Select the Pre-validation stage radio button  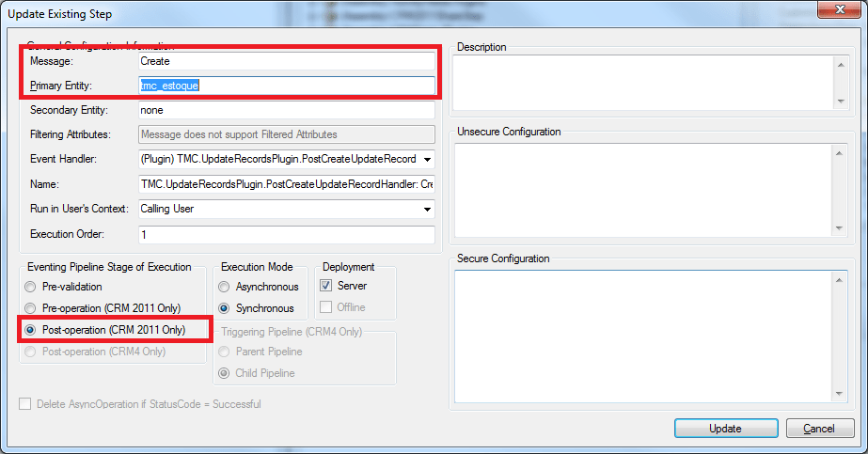[x=33, y=287]
